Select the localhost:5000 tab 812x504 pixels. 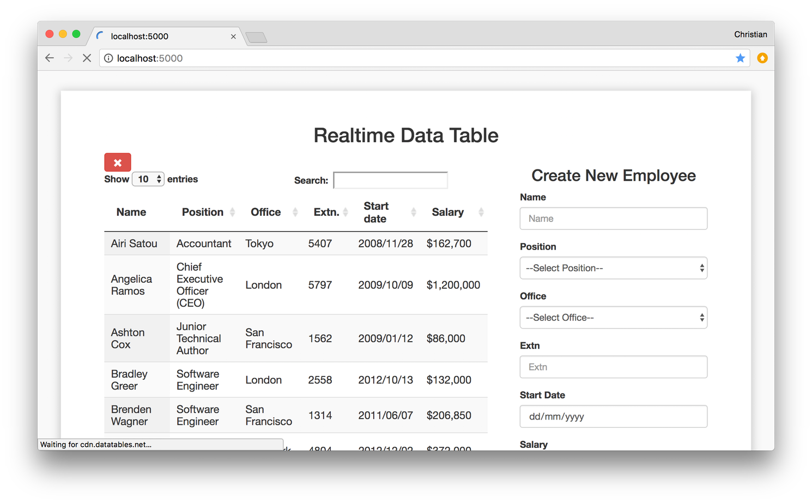coord(166,36)
